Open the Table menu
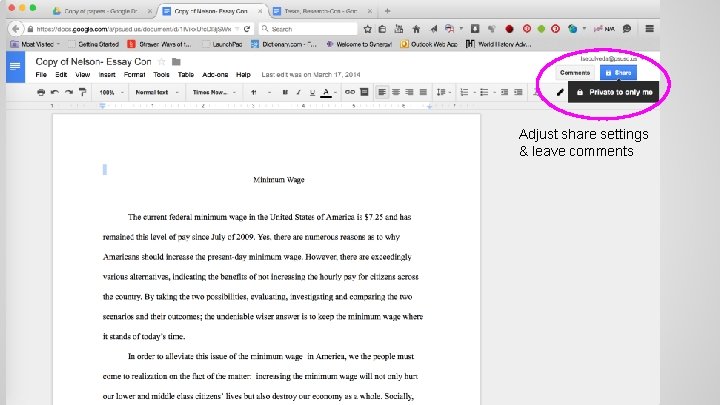Image resolution: width=720 pixels, height=405 pixels. 186,74
